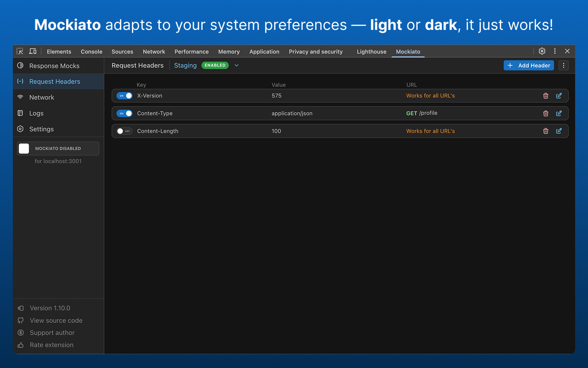
Task: Turn off the X-Version header toggle
Action: coord(124,96)
